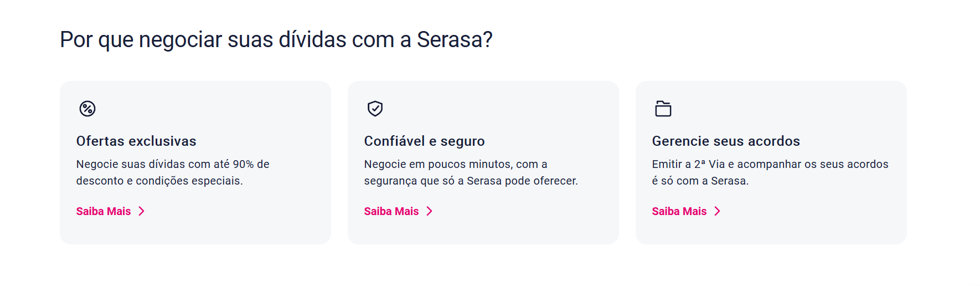The width and height of the screenshot is (980, 286).
Task: Open Saiba Mais link for Gerencie seus acordos
Action: [679, 211]
